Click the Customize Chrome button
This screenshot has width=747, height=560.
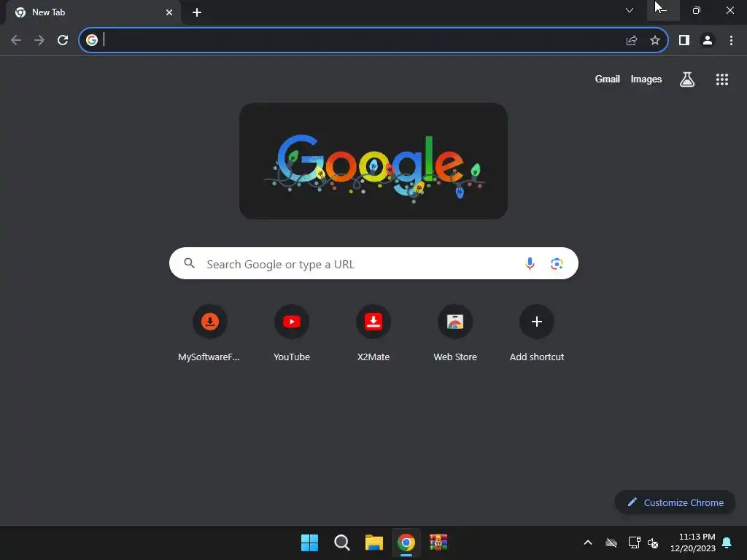click(675, 502)
